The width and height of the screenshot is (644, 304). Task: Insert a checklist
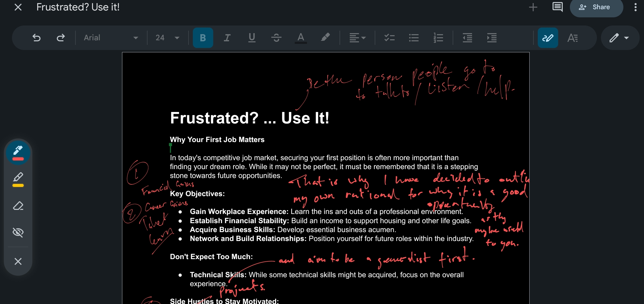pyautogui.click(x=389, y=38)
